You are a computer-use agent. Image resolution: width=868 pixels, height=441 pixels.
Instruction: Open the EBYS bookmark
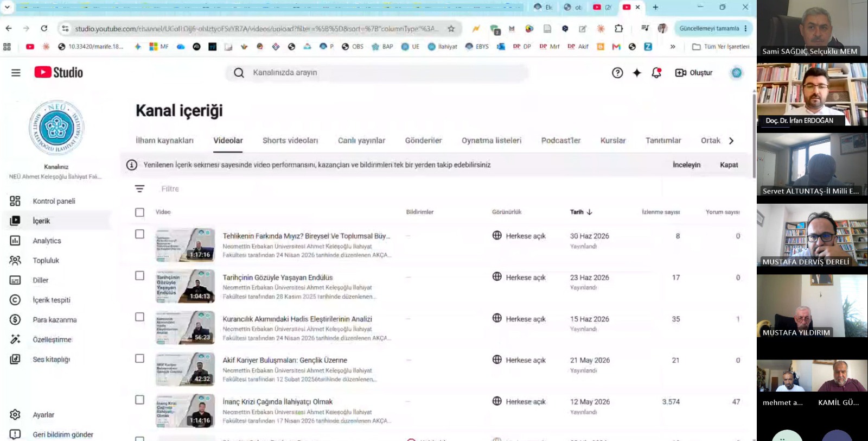point(477,47)
